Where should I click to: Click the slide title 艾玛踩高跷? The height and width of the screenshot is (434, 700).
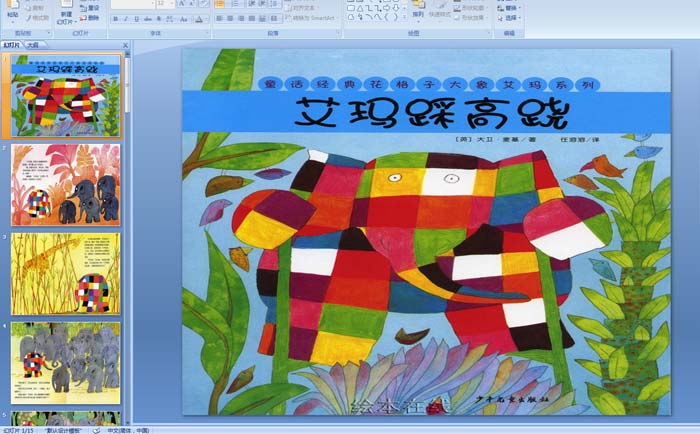point(431,113)
